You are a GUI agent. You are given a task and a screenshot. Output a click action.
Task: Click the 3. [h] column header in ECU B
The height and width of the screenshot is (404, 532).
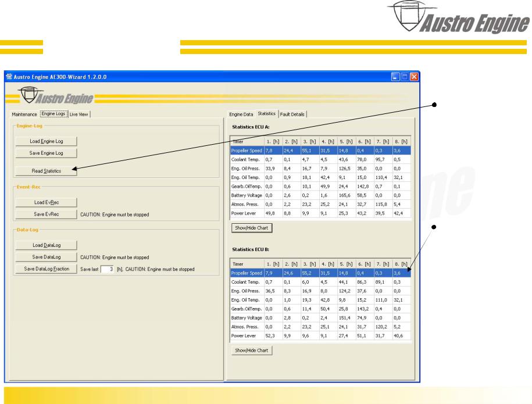pos(310,264)
